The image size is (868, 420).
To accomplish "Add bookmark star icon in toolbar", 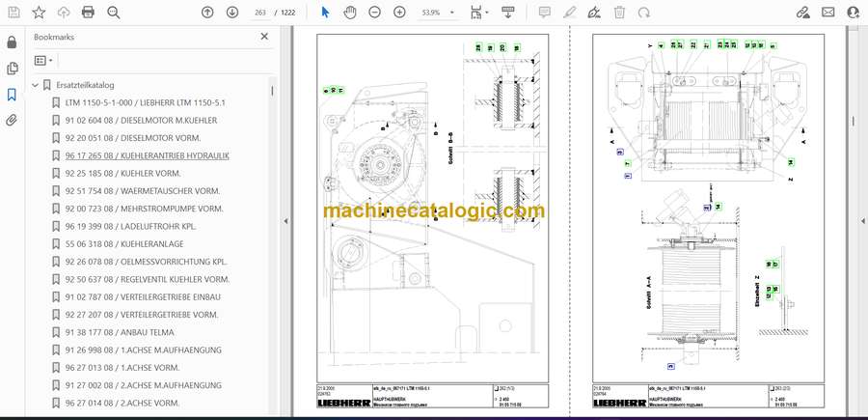I will 39,13.
